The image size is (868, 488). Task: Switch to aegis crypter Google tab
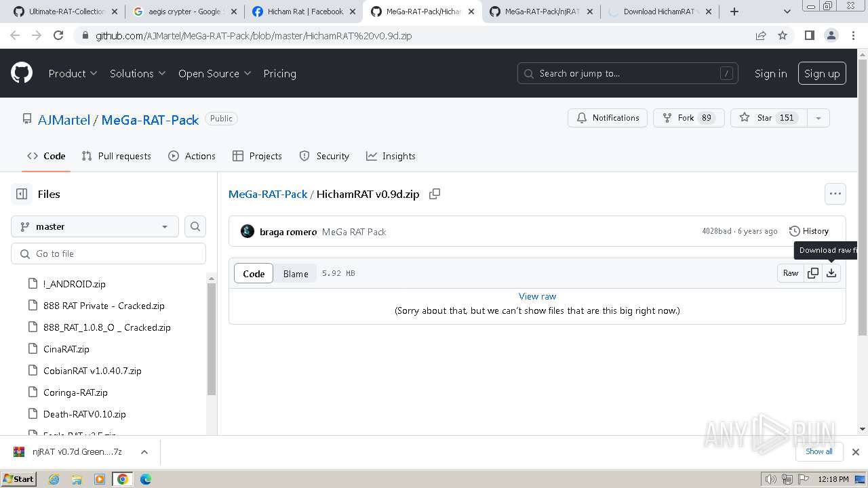(184, 12)
